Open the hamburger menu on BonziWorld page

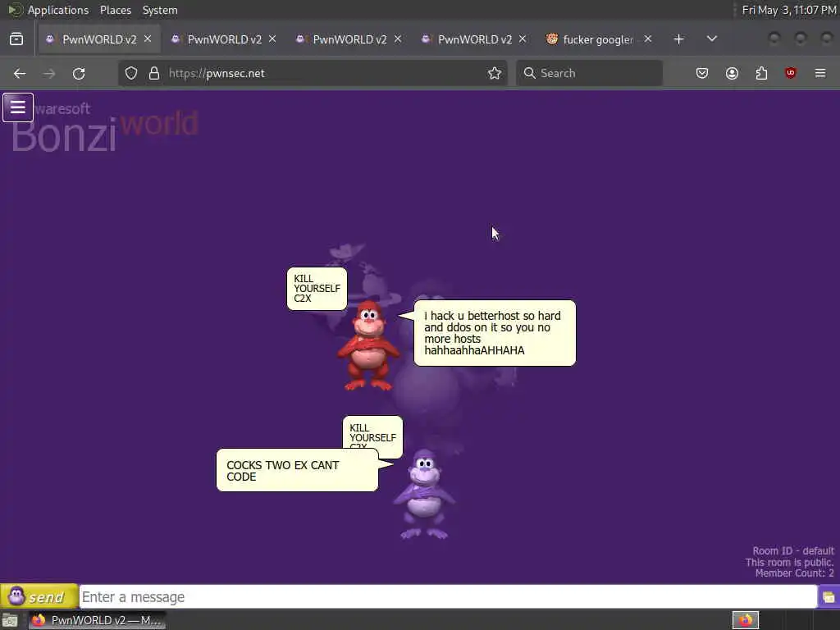[18, 107]
